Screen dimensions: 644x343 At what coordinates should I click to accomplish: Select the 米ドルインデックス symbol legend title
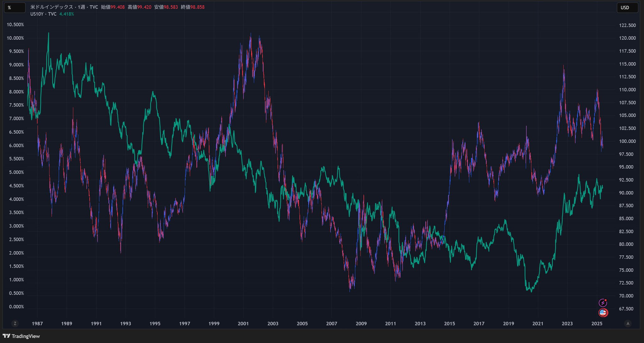pos(52,7)
